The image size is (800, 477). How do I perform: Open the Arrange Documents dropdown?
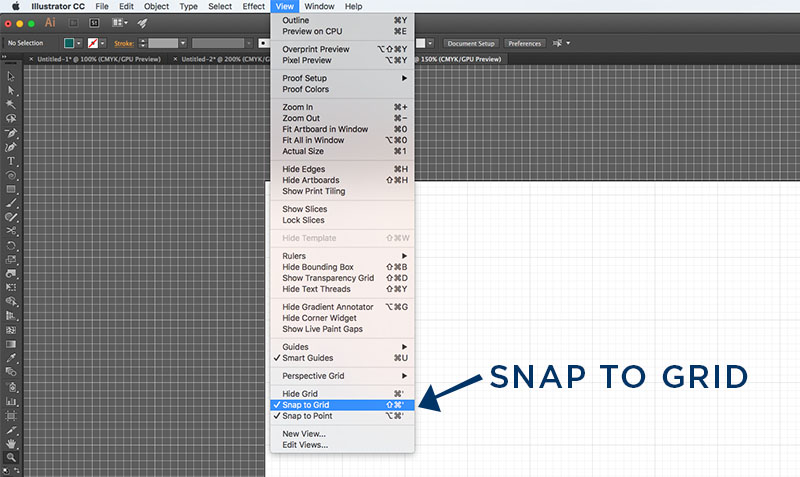tap(120, 23)
